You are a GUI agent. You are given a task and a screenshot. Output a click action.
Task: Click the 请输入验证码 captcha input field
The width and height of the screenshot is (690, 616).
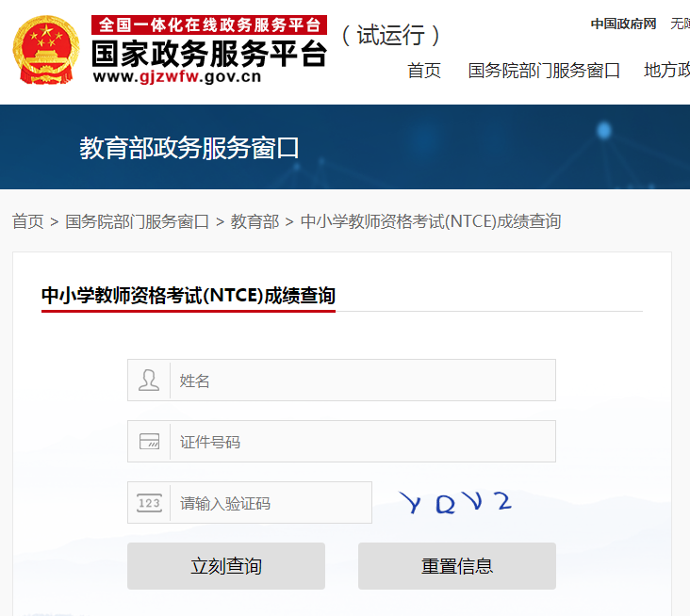tap(271, 503)
